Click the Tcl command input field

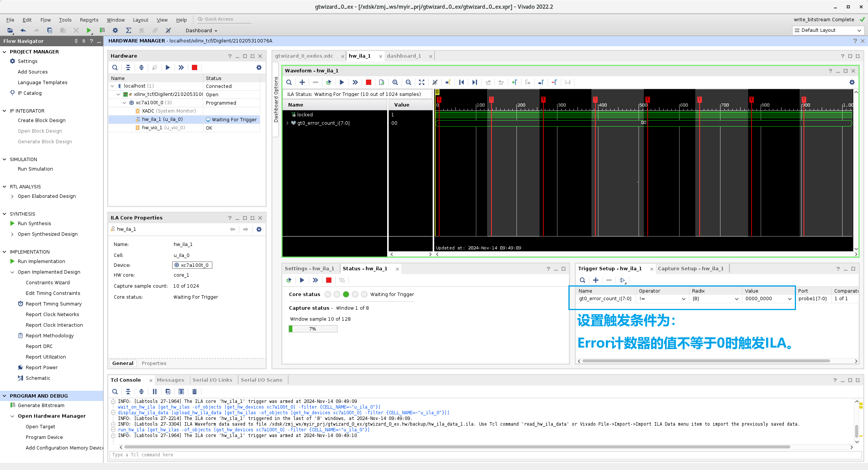(x=485, y=455)
